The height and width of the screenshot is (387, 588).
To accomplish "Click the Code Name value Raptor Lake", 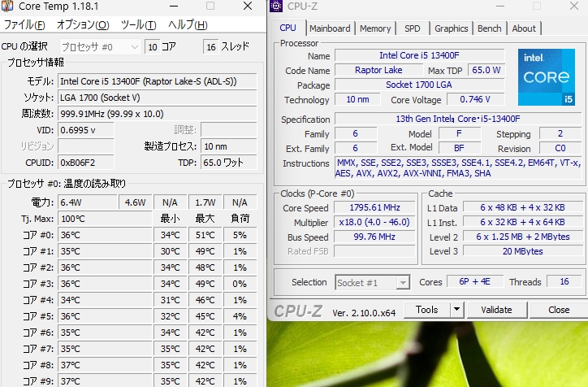I will click(x=378, y=70).
